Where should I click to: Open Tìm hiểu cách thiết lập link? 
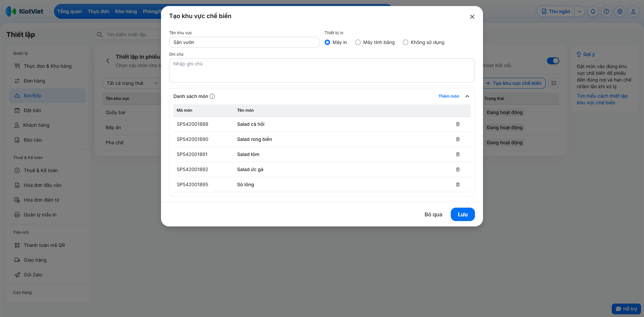602,99
